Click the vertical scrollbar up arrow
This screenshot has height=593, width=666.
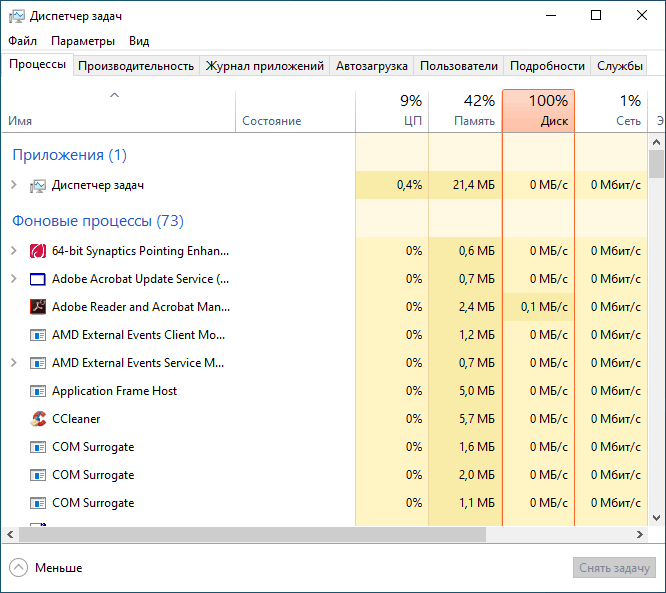[x=656, y=142]
